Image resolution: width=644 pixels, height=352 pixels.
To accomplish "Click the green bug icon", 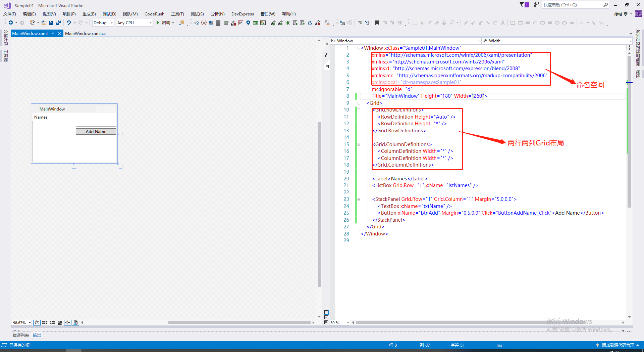I will point(287,23).
